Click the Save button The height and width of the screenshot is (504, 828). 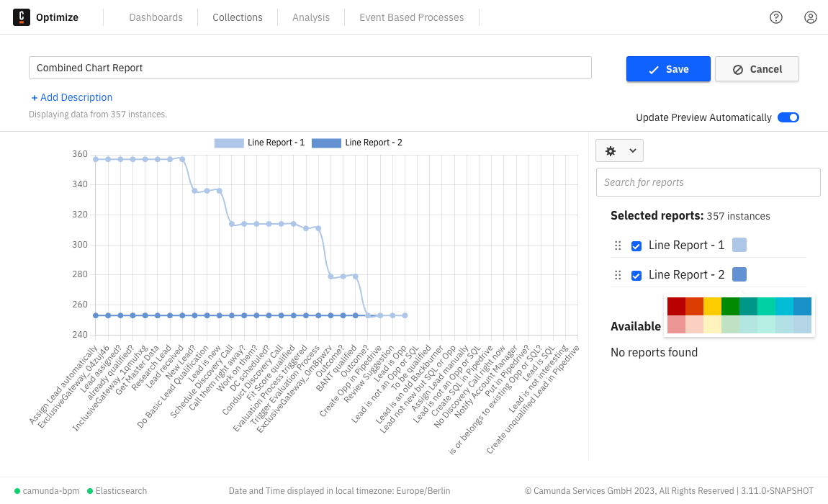click(668, 69)
